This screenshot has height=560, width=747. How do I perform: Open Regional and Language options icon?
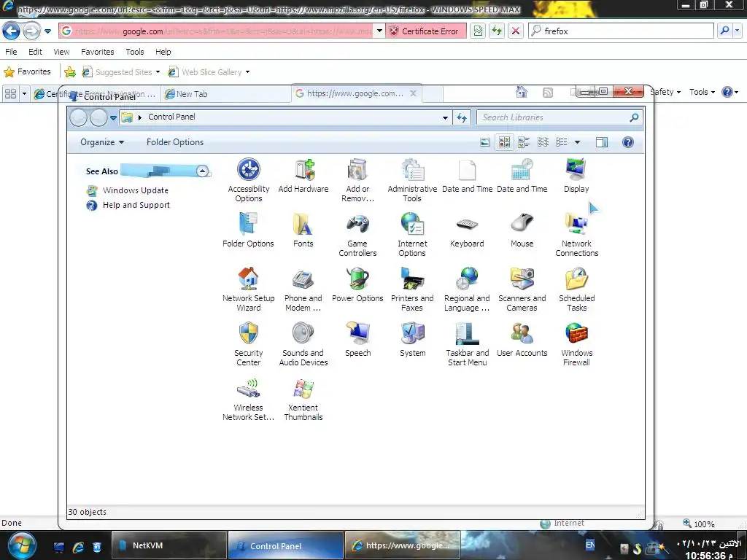(467, 289)
